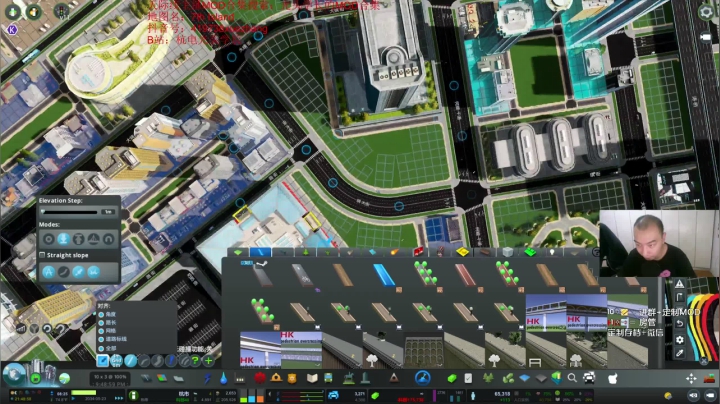Open the camera icon below settings gear
The width and height of the screenshot is (720, 404).
707,37
